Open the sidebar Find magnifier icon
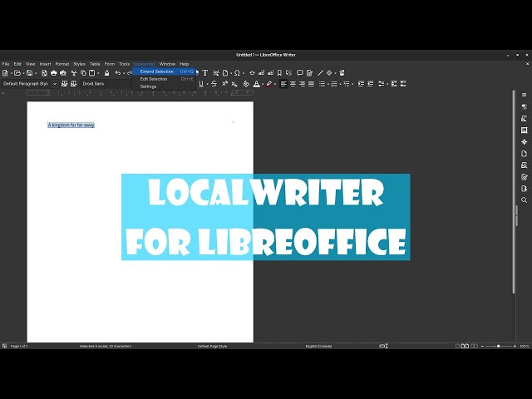The image size is (532, 399). 525,200
